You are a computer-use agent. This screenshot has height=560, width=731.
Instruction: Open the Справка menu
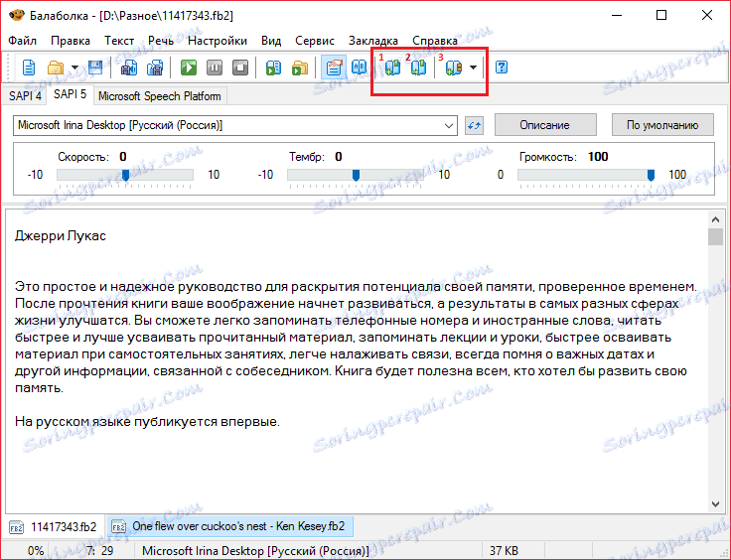point(435,41)
